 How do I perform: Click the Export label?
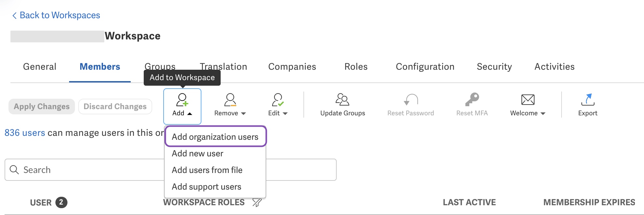[x=588, y=113]
